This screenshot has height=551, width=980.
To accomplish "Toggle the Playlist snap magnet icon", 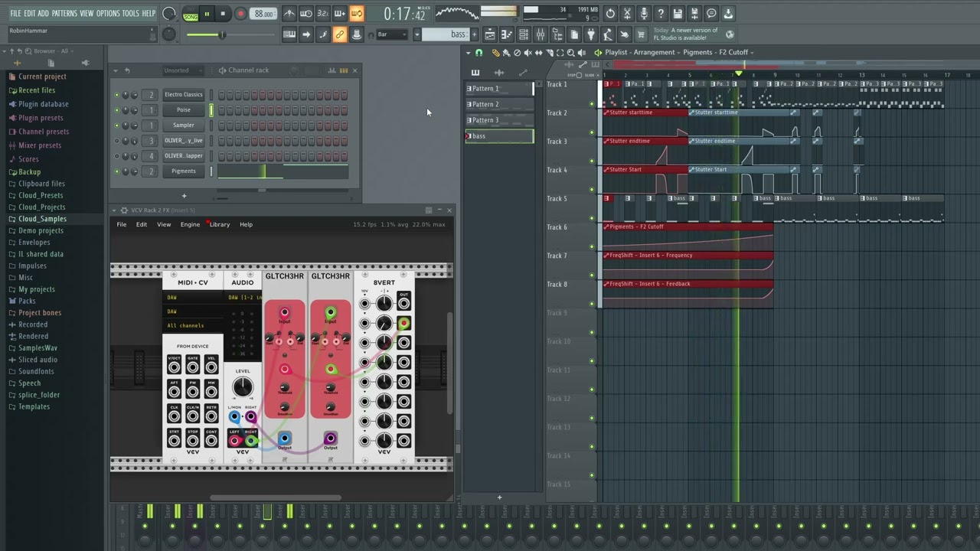I will [x=479, y=53].
